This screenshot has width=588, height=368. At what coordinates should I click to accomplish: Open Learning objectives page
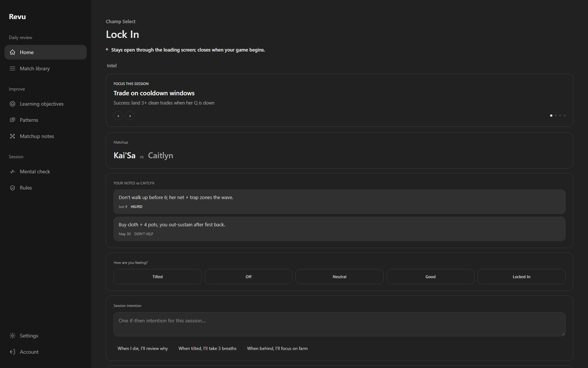[46, 104]
